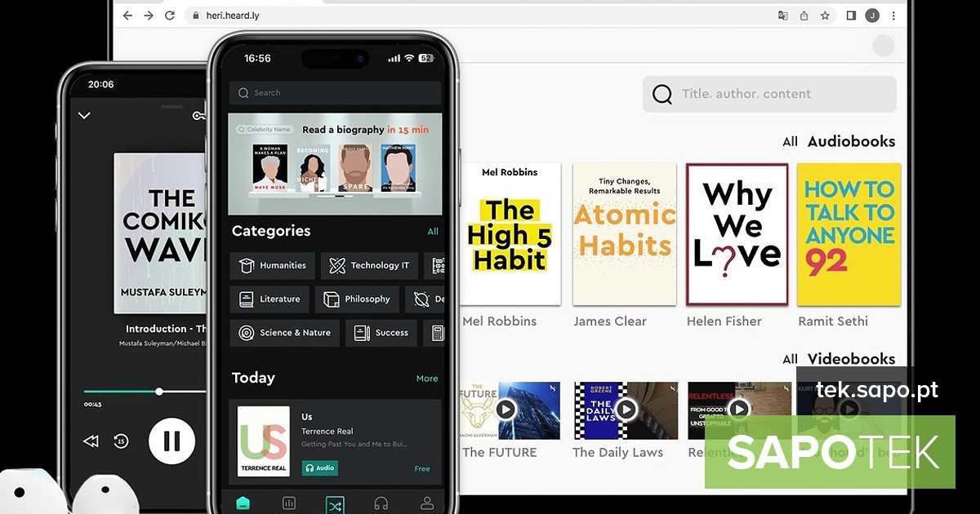Focus the Title, author, content search field
Image resolution: width=980 pixels, height=514 pixels.
(769, 94)
